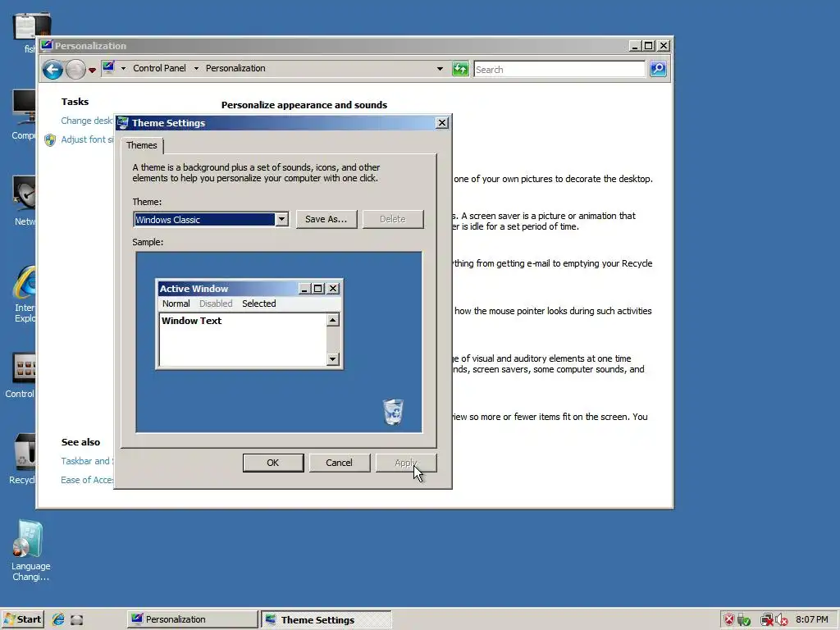Click the Control Panel icon in address bar
The image size is (840, 630).
(x=109, y=68)
